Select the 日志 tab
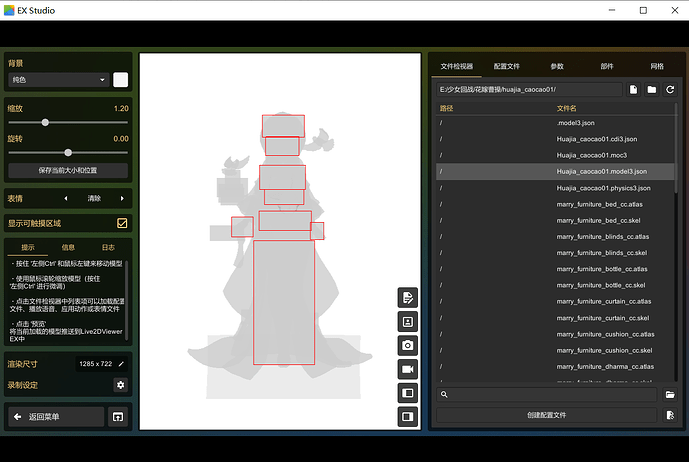 108,247
